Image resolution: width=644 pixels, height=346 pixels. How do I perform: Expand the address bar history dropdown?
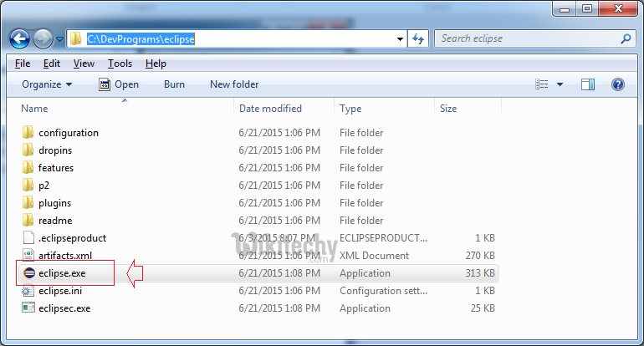[x=400, y=38]
